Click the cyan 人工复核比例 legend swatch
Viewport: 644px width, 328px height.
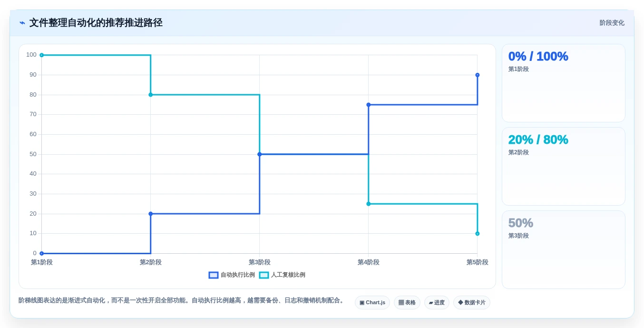pos(264,275)
